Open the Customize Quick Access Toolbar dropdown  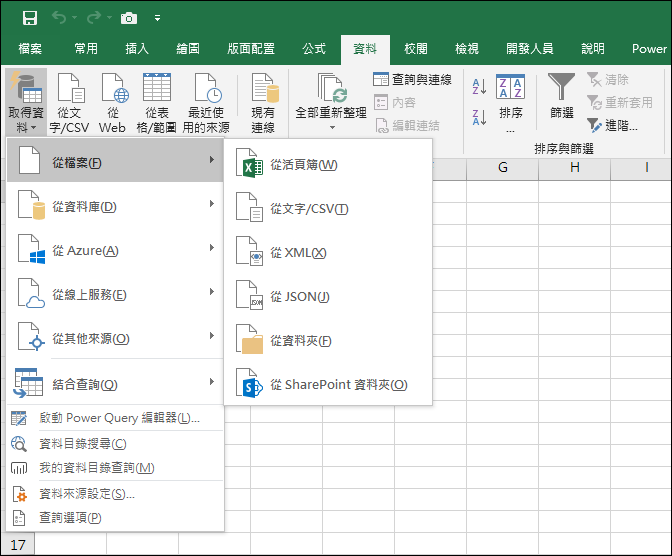tap(158, 18)
